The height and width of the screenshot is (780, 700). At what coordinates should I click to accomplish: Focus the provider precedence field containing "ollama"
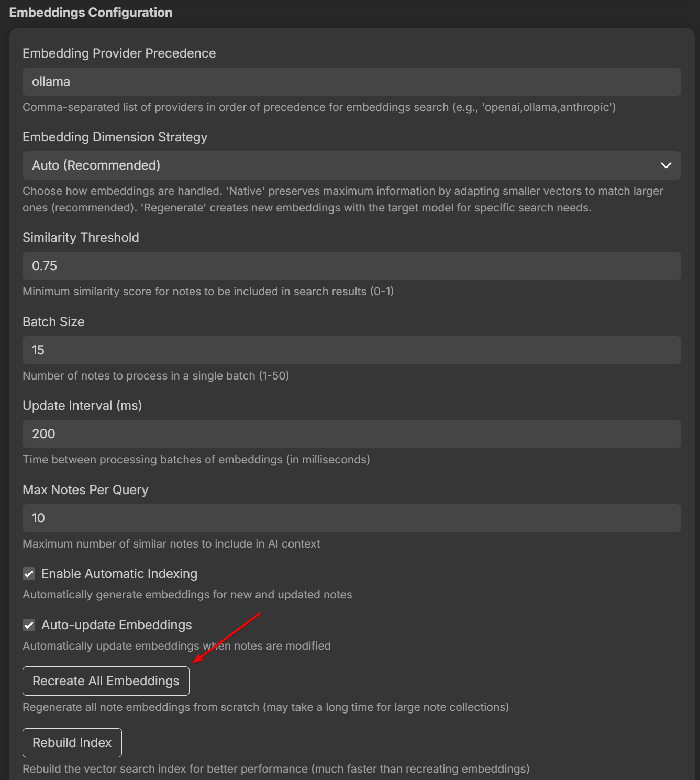point(351,82)
